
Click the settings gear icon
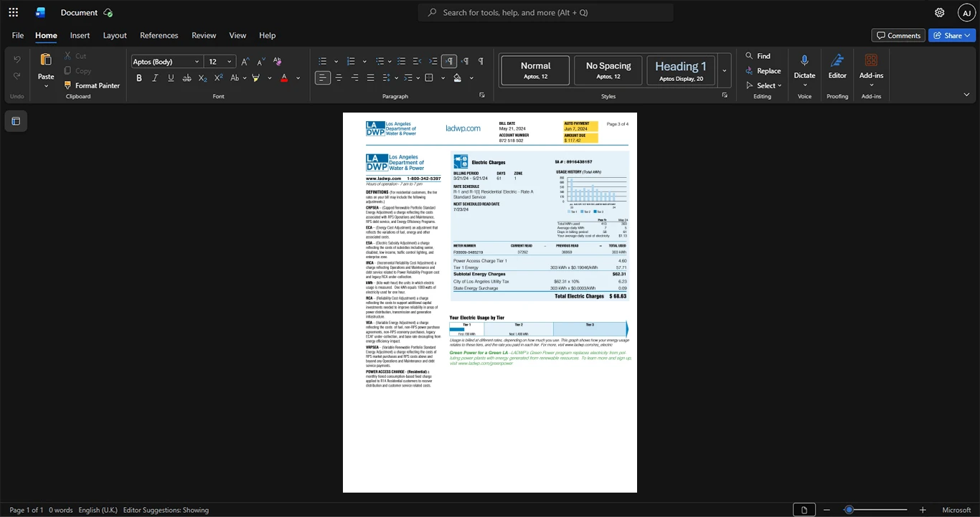click(939, 12)
